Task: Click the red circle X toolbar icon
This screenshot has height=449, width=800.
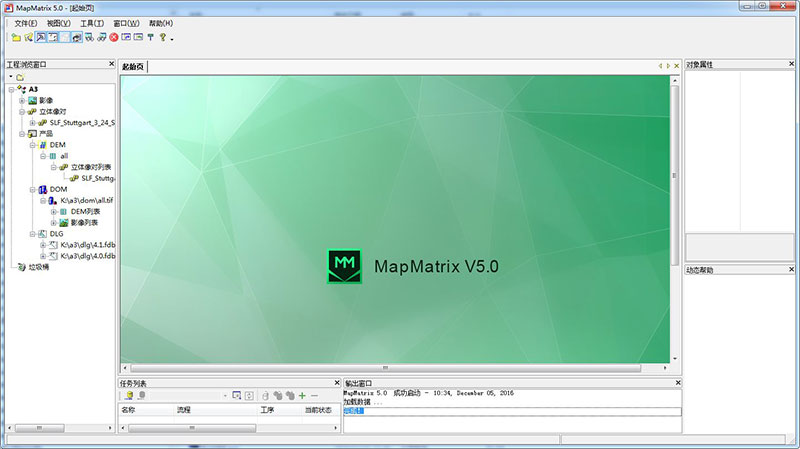Action: tap(114, 37)
